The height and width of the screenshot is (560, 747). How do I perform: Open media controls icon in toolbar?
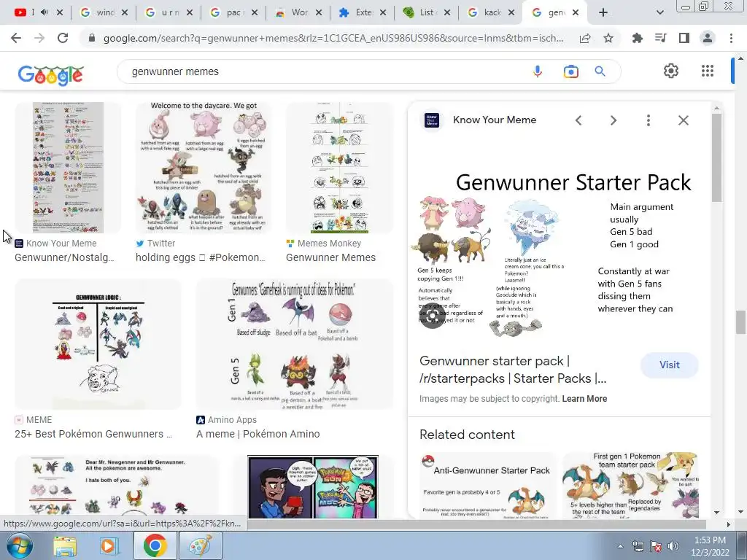click(661, 38)
